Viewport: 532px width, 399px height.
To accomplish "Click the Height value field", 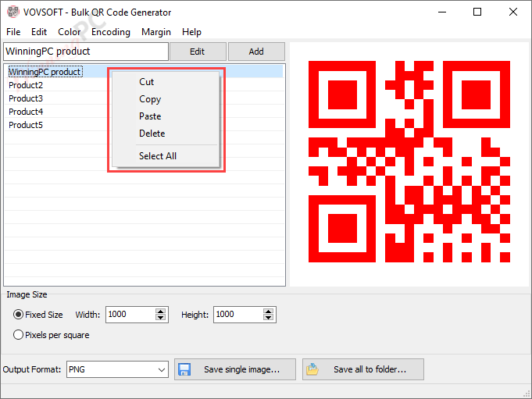I will (x=238, y=315).
